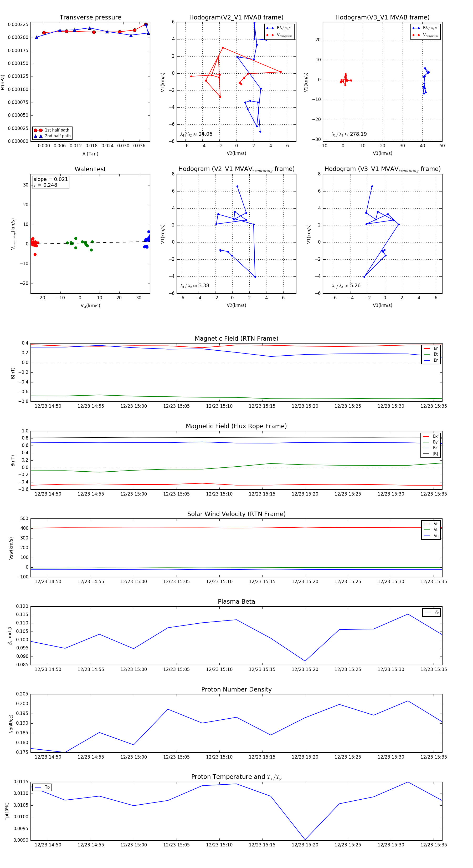Click '12/23 15:10' tick under Plasma Beta plot

pyautogui.click(x=219, y=669)
